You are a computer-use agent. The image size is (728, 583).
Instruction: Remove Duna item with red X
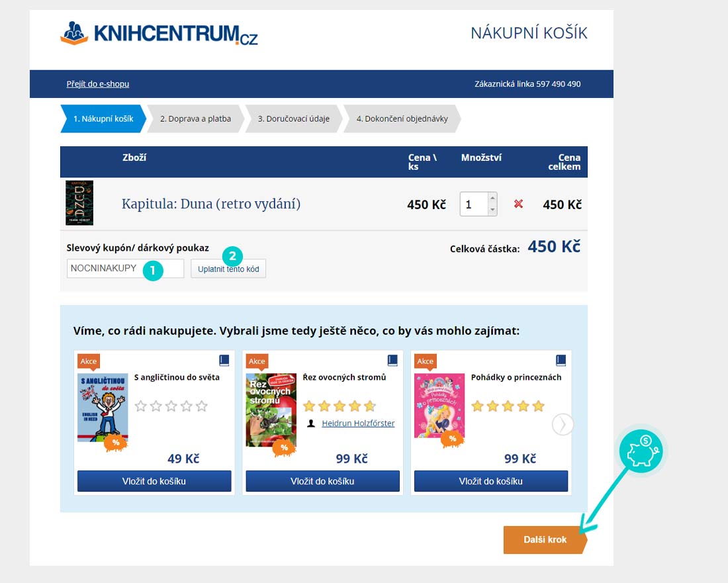coord(518,204)
